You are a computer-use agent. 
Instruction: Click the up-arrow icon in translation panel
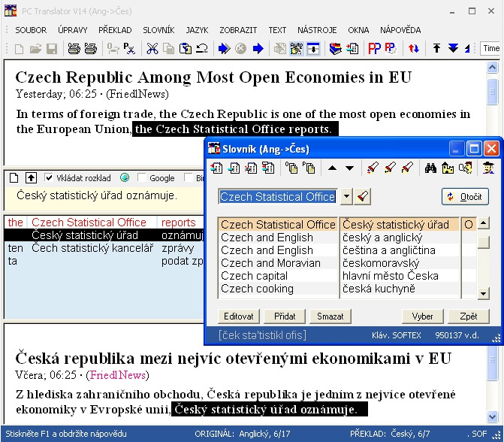click(31, 178)
